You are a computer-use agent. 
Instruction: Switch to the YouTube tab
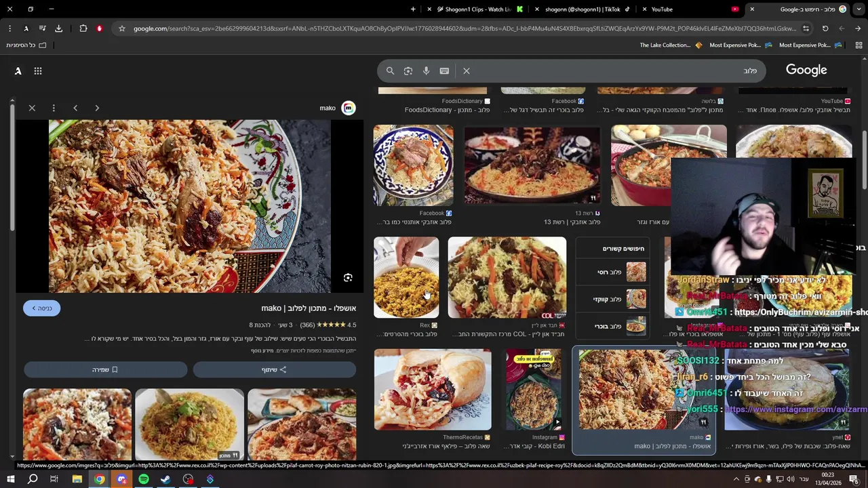pyautogui.click(x=692, y=9)
